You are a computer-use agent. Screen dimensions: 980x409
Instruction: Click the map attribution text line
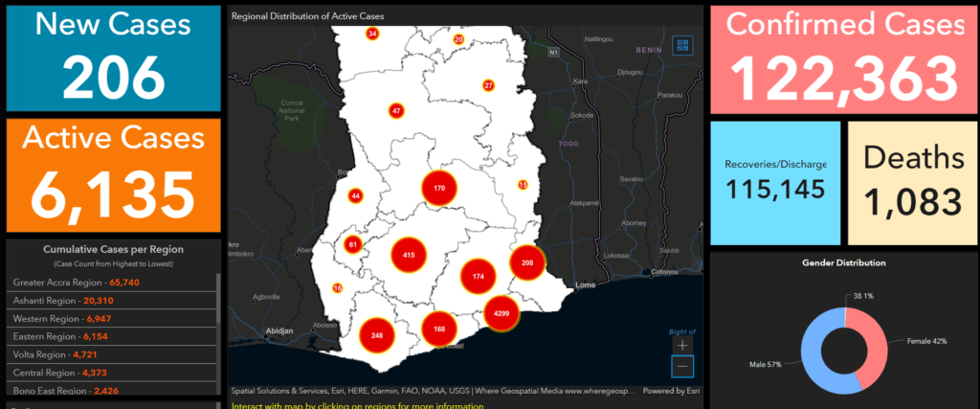pos(434,391)
